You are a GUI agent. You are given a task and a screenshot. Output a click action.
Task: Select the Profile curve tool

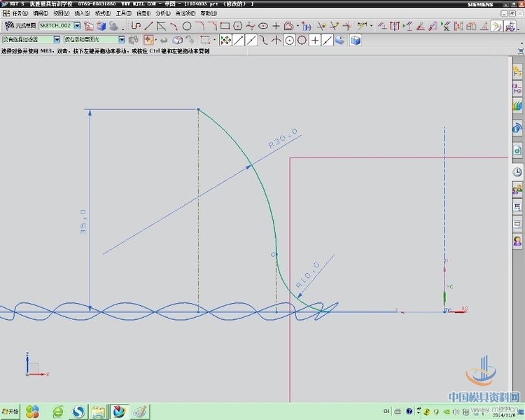[136, 26]
